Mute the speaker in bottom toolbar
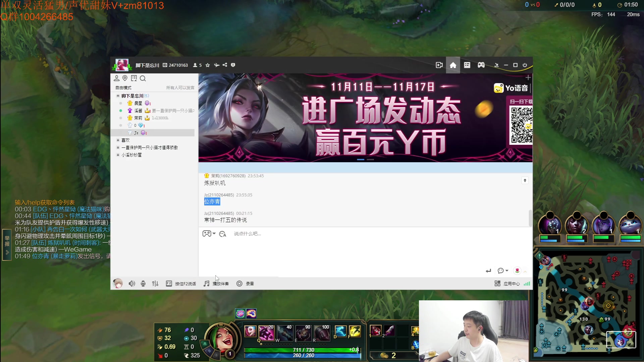Image resolution: width=644 pixels, height=362 pixels. [x=132, y=284]
